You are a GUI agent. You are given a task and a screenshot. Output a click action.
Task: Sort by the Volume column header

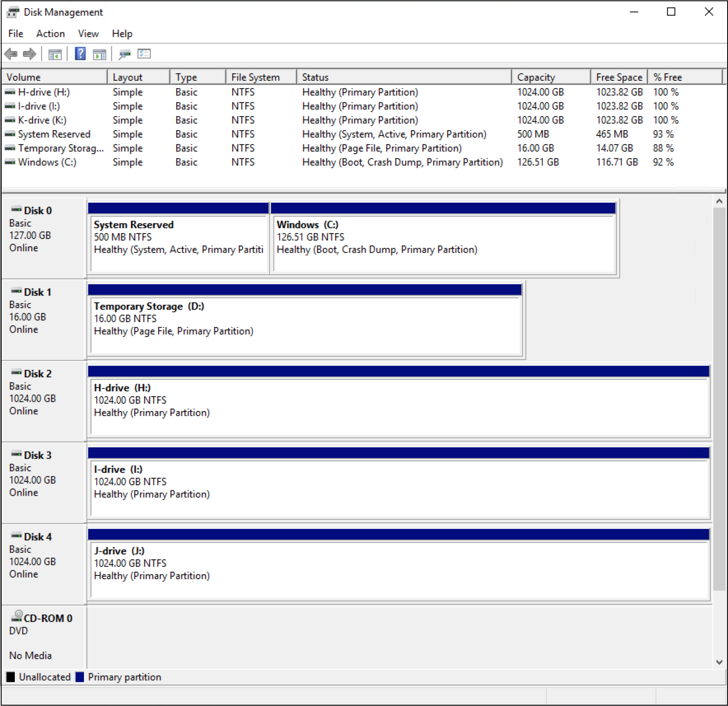(x=55, y=77)
